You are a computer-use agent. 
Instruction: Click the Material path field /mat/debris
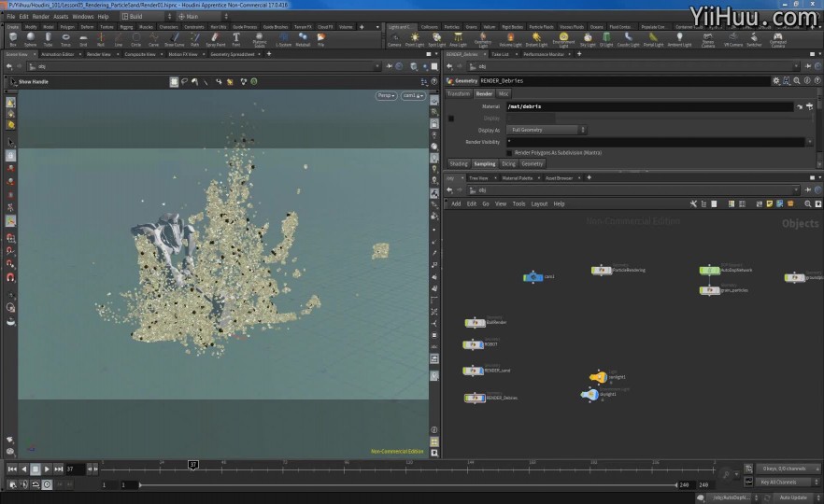coord(650,106)
